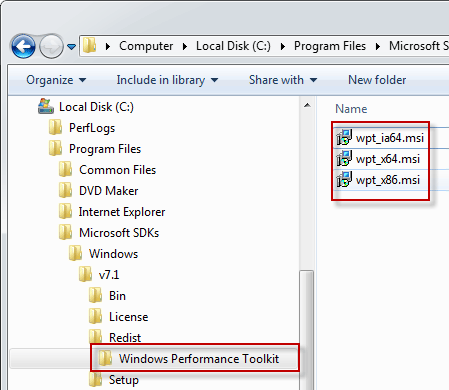
Task: Click the address bar folder icon
Action: point(89,46)
